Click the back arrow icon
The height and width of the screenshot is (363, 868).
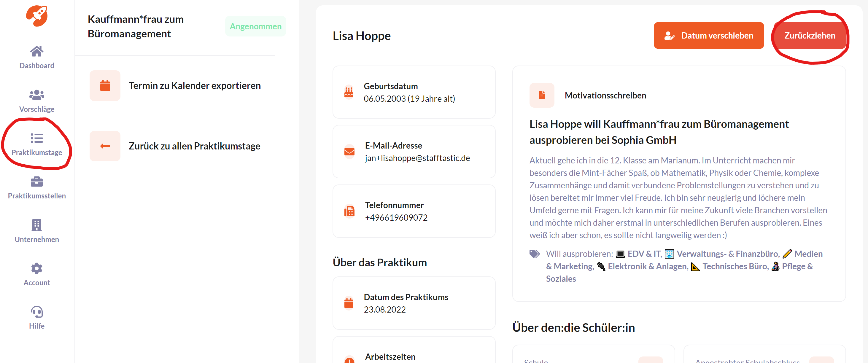pyautogui.click(x=105, y=146)
